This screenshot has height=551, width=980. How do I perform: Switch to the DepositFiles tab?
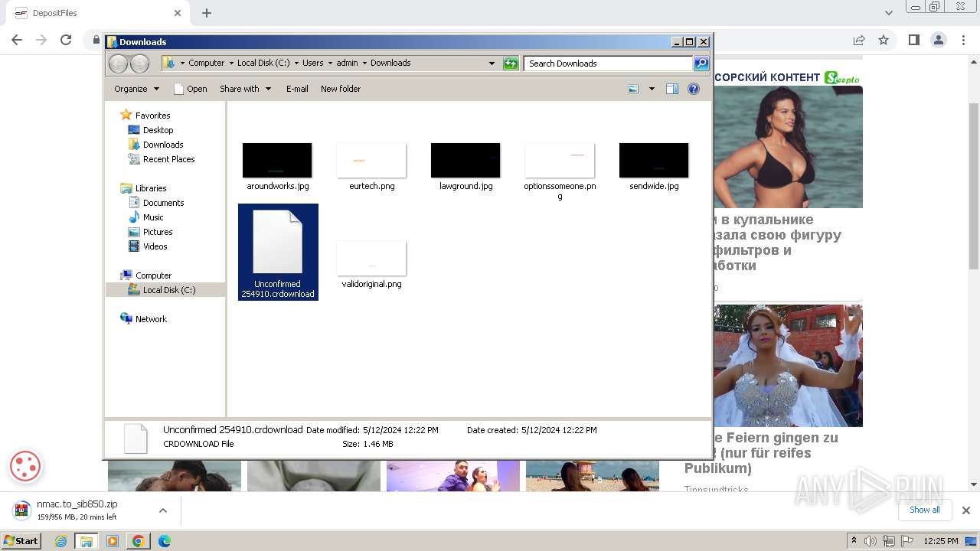tap(96, 13)
